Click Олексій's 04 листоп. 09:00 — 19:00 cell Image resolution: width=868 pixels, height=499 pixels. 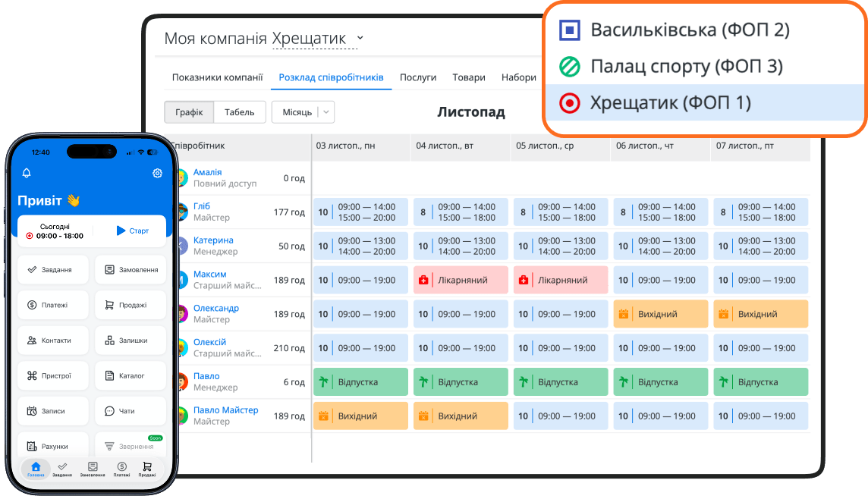[x=461, y=348]
